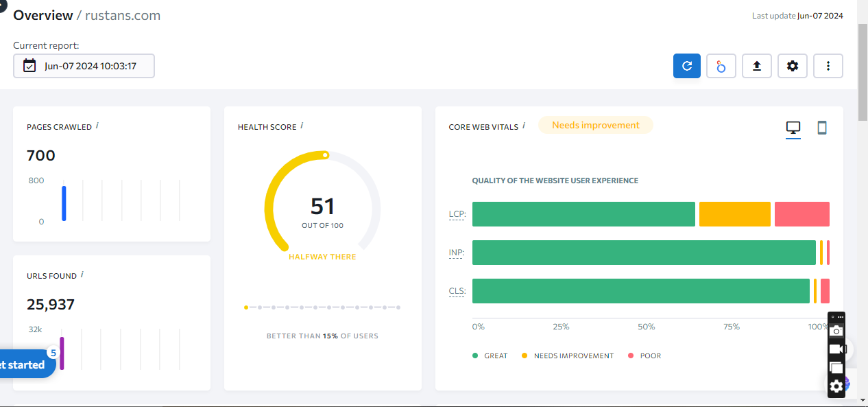This screenshot has height=407, width=868.
Task: Click the yellow dot on health score timeline
Action: 246,307
